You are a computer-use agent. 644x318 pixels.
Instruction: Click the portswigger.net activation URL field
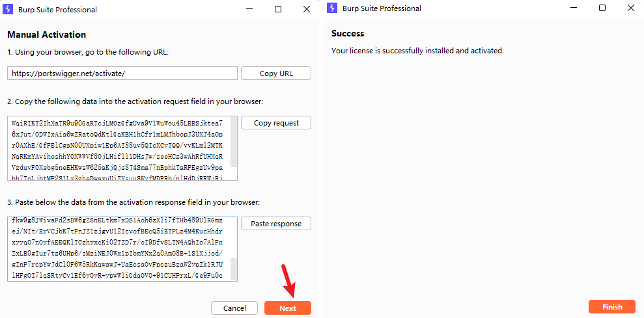coord(122,73)
